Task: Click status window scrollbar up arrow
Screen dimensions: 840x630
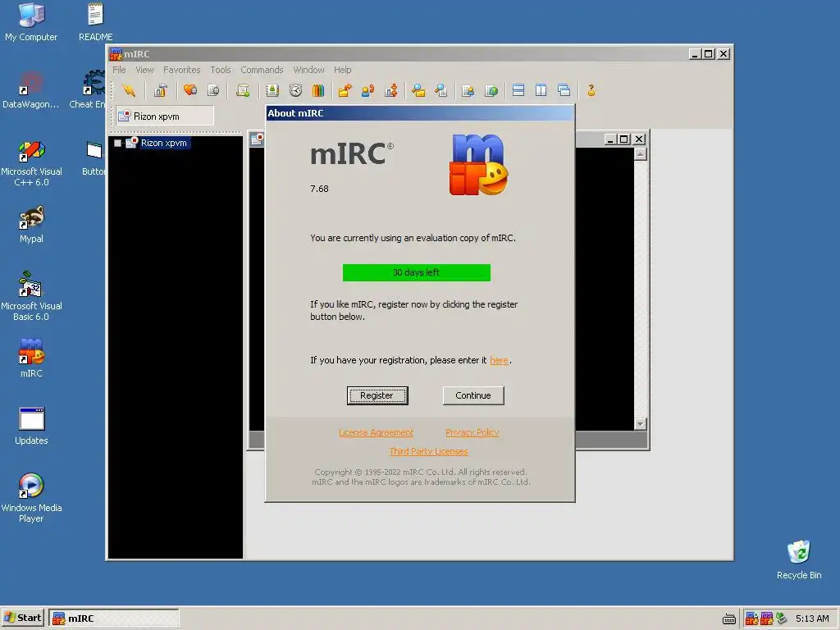Action: pos(640,154)
